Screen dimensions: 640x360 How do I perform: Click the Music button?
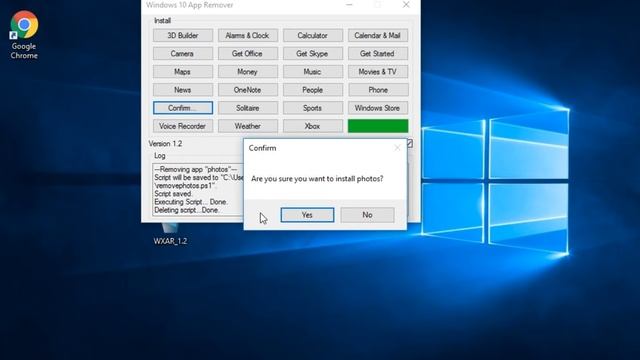pyautogui.click(x=313, y=72)
